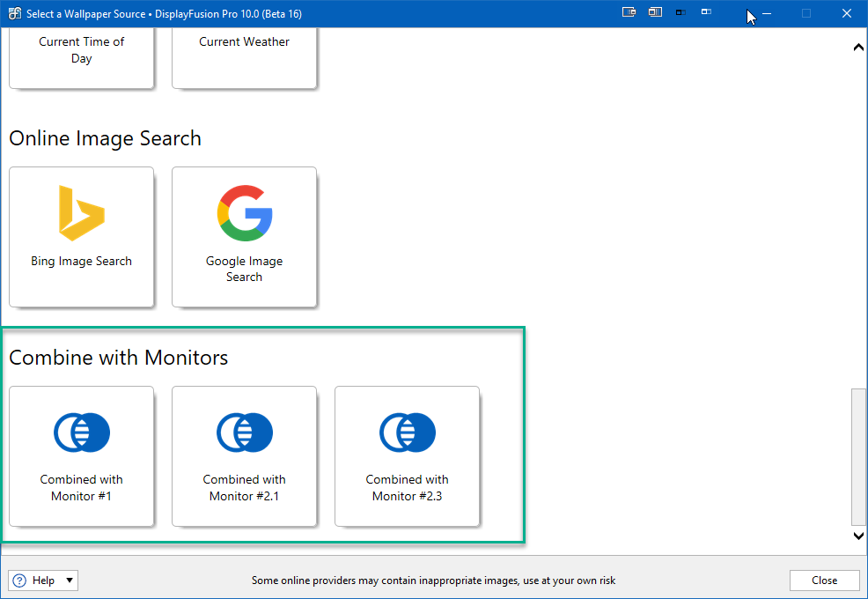This screenshot has width=868, height=599.
Task: Click the Close button at bottom right
Action: click(x=824, y=581)
